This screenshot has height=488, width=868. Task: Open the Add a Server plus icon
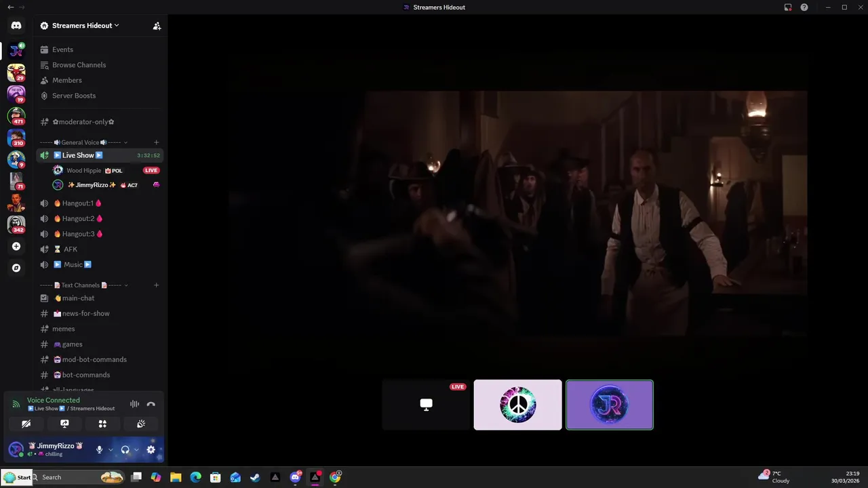[x=16, y=247]
